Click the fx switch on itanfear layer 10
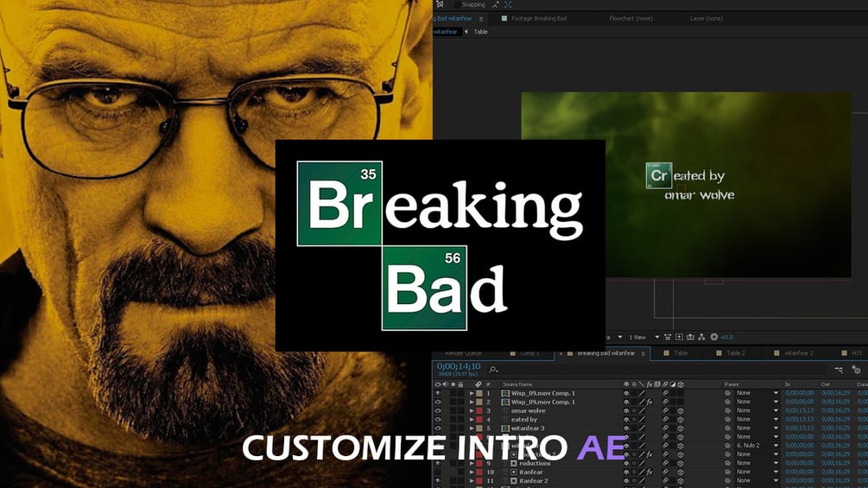The image size is (868, 488). 649,472
